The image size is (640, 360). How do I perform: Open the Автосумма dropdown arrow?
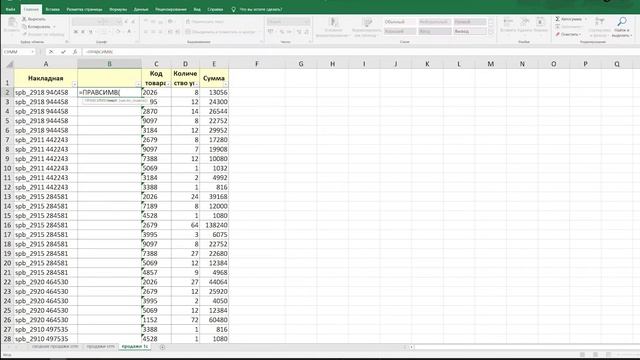click(586, 19)
